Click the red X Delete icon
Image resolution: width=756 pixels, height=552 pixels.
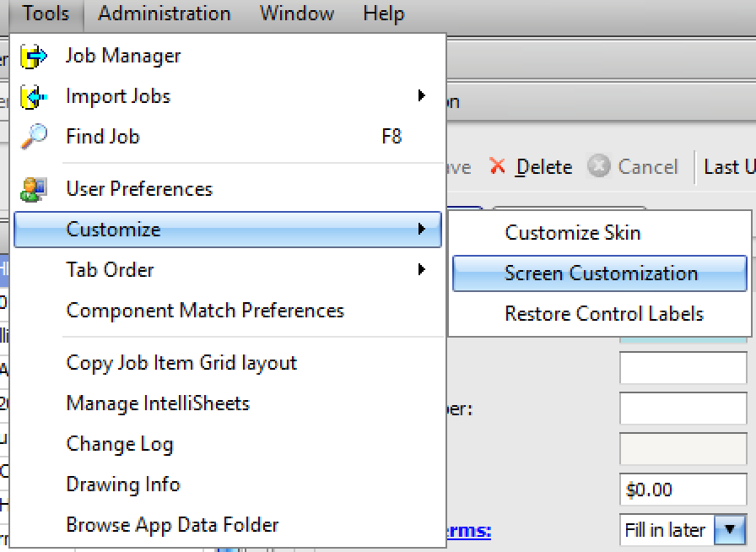(x=498, y=167)
